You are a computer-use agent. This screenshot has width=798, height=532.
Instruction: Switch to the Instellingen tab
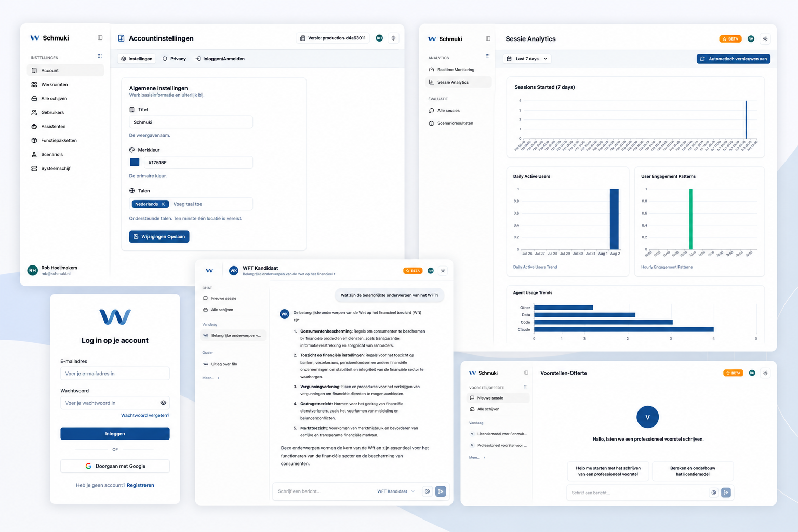(137, 59)
